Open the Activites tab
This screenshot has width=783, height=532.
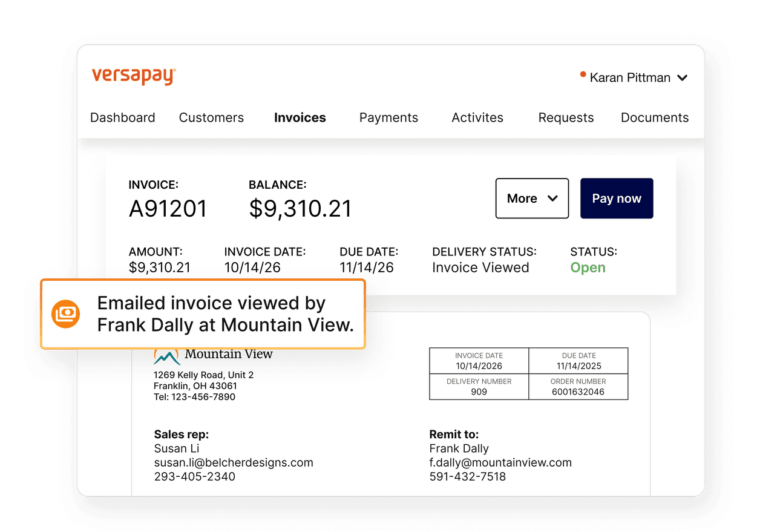[x=477, y=117]
